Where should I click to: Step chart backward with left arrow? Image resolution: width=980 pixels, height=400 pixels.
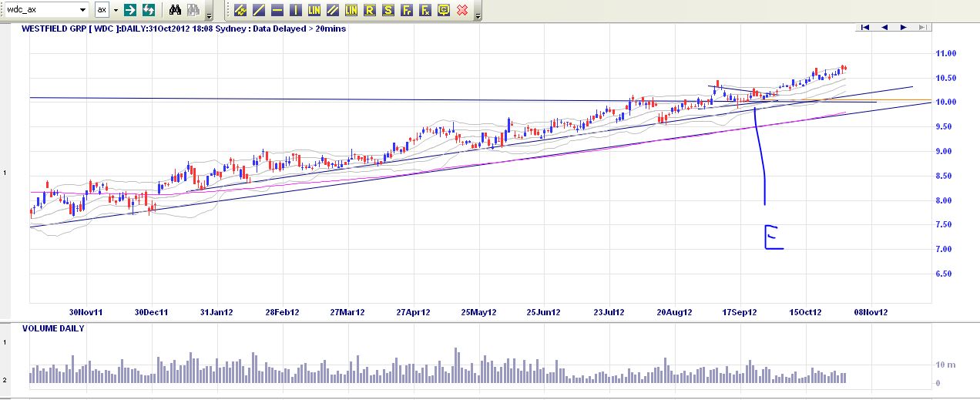[884, 28]
